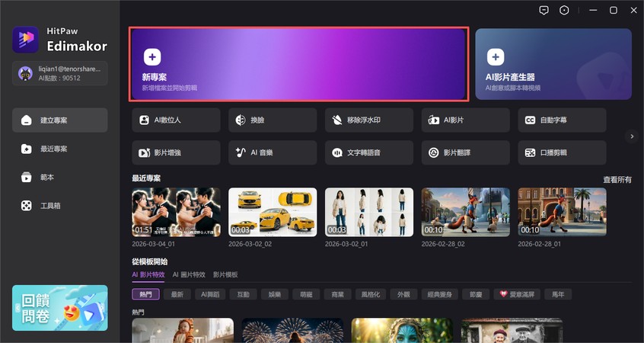Screen dimensions: 644x343
Task: Select the 娛樂 filter chip
Action: click(x=275, y=294)
